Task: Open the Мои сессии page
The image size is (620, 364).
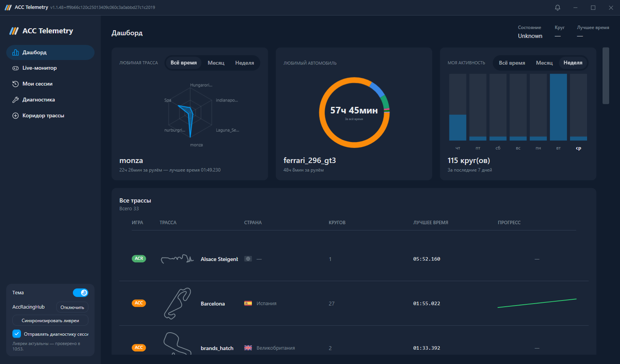Action: tap(50, 84)
